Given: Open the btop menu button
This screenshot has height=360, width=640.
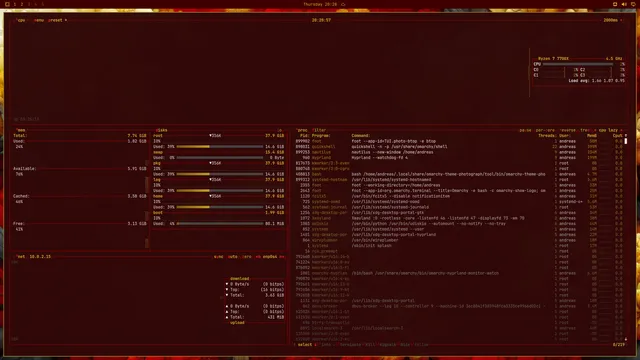Looking at the screenshot, I should (x=38, y=20).
